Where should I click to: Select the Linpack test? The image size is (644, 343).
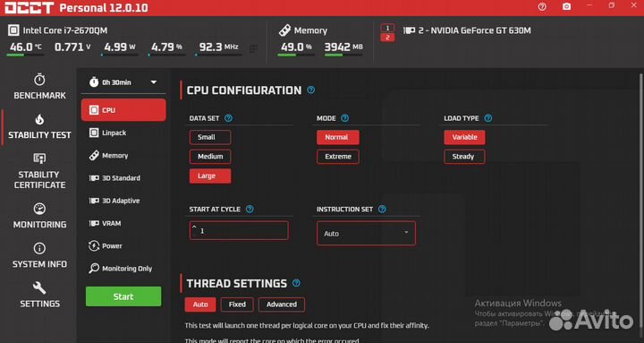(x=123, y=133)
